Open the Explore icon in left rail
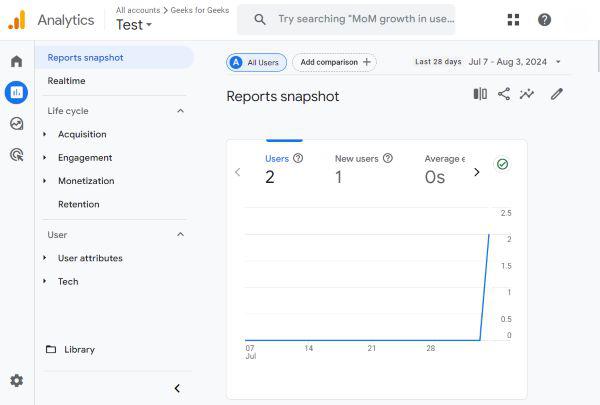 (x=16, y=124)
